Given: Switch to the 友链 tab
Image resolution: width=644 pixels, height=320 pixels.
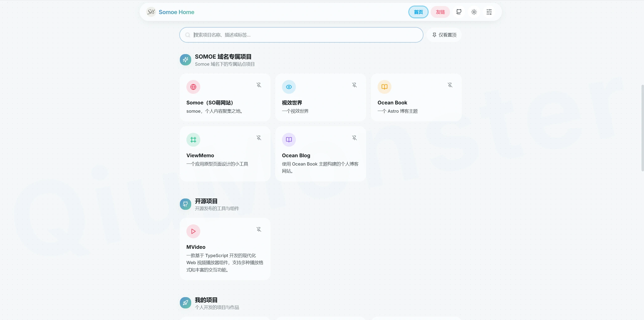Looking at the screenshot, I should pyautogui.click(x=440, y=12).
